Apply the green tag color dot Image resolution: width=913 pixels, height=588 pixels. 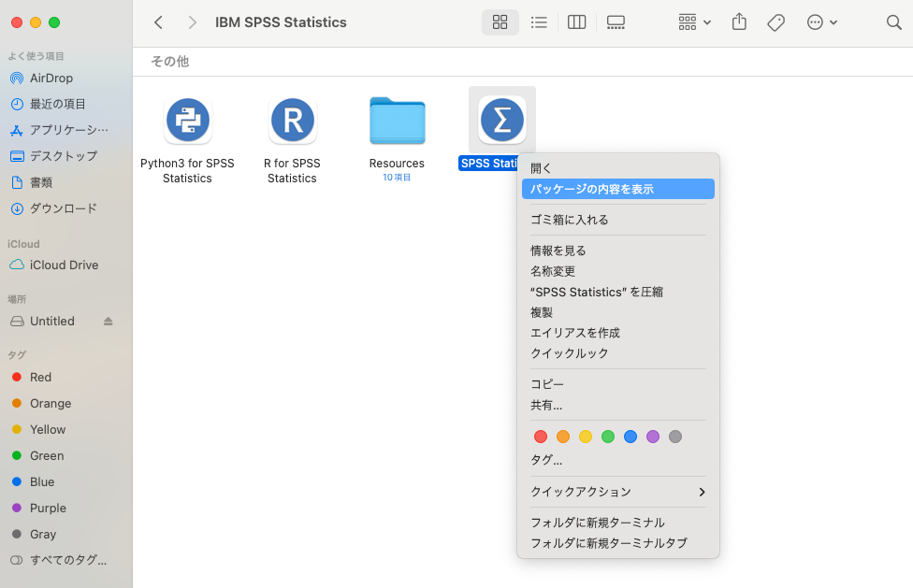point(608,437)
